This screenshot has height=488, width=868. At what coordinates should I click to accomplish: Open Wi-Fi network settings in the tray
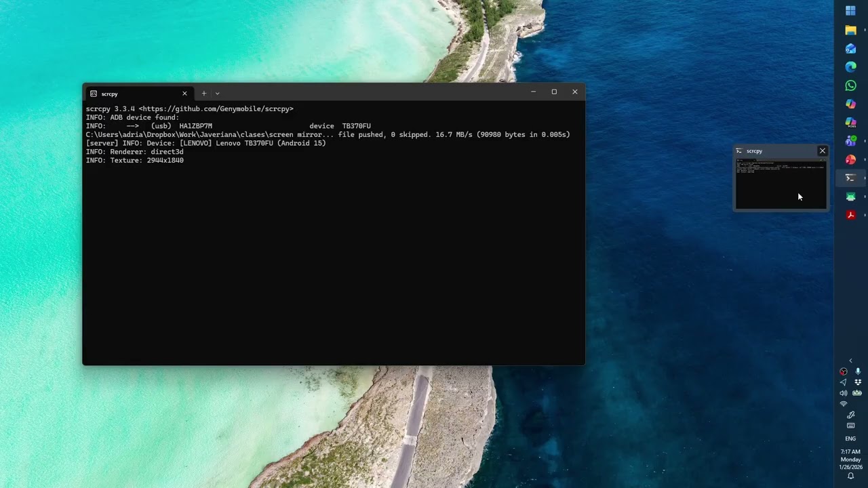click(844, 404)
